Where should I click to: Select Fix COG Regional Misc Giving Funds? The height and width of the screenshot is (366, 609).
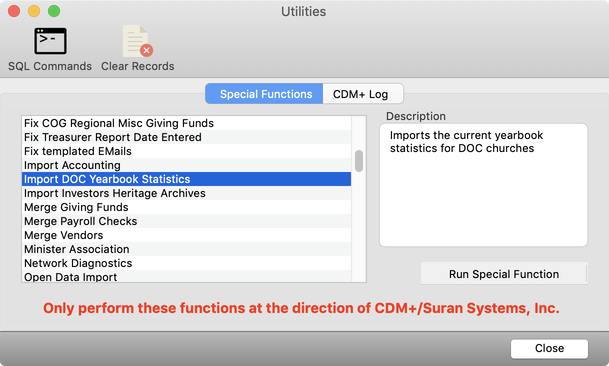click(x=186, y=123)
